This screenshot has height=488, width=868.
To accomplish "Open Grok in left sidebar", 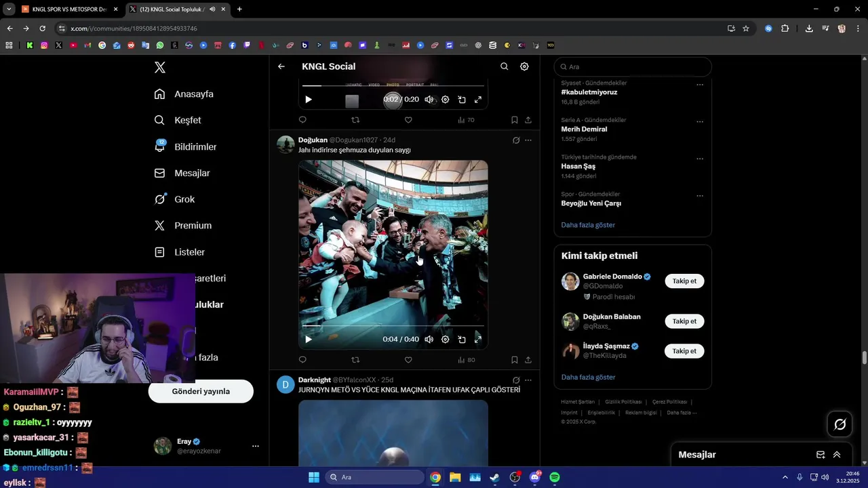I will (x=174, y=199).
